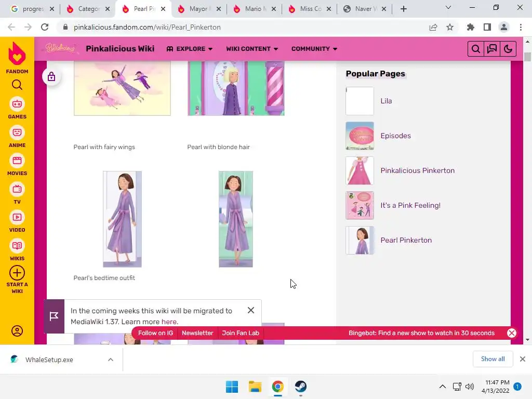Expand the Wiki Content menu
Screen dimensions: 532x399
pyautogui.click(x=252, y=49)
